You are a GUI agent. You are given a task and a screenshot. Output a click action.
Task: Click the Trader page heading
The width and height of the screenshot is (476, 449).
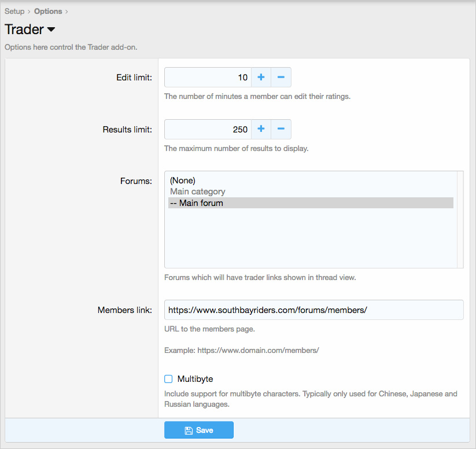24,30
